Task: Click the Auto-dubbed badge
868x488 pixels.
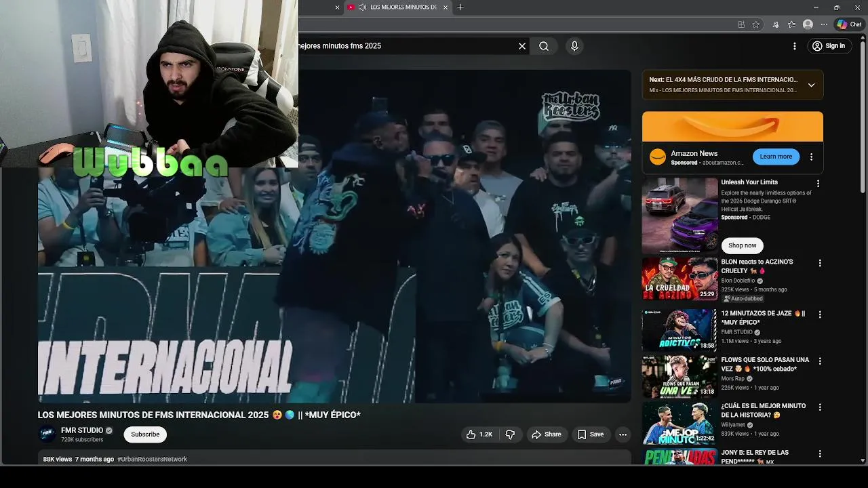Action: click(743, 299)
